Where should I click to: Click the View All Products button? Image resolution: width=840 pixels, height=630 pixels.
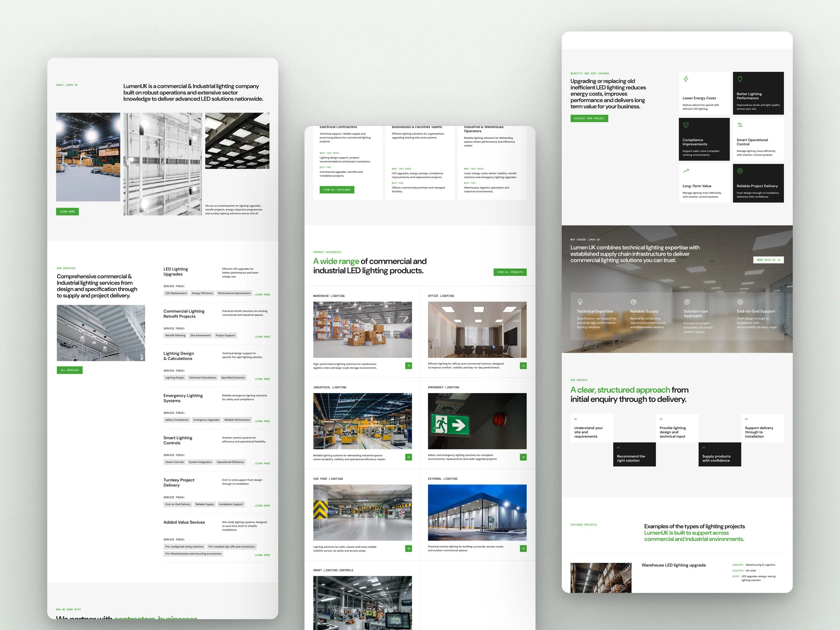tap(510, 272)
